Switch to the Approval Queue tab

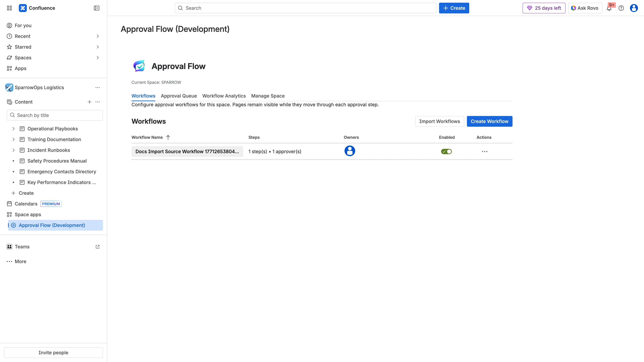178,96
